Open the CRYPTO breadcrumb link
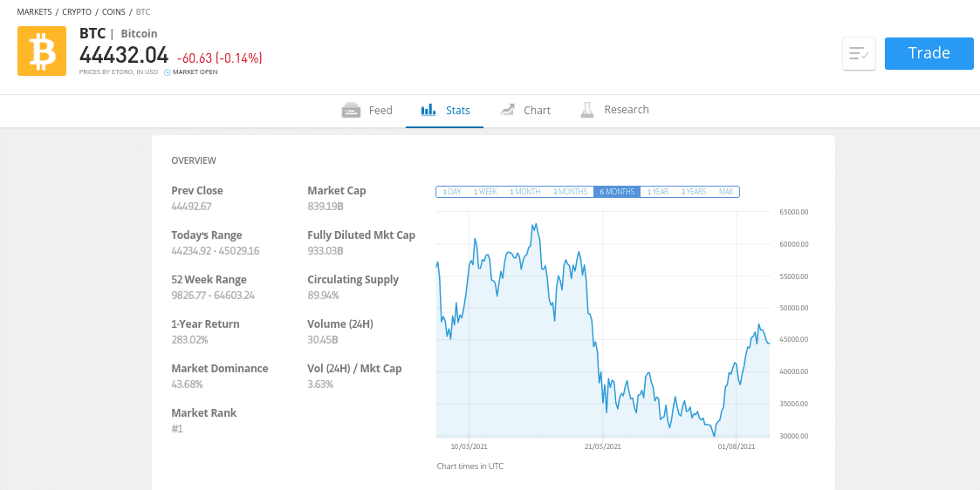This screenshot has width=980, height=490. (77, 12)
